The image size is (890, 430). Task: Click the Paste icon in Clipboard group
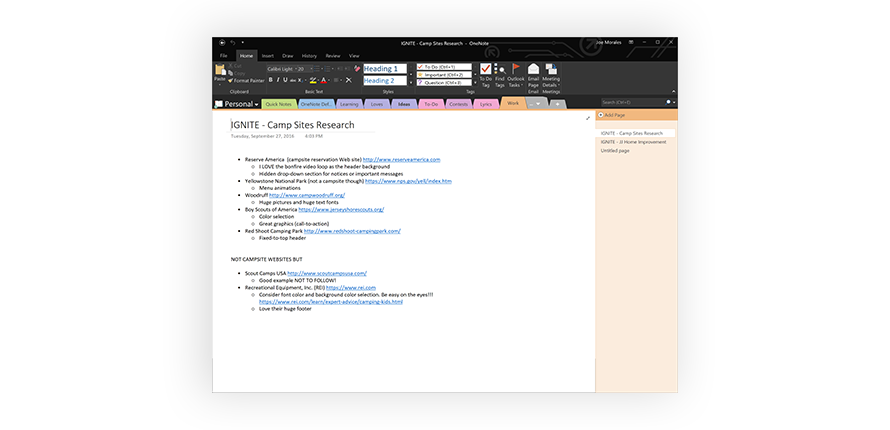[220, 72]
